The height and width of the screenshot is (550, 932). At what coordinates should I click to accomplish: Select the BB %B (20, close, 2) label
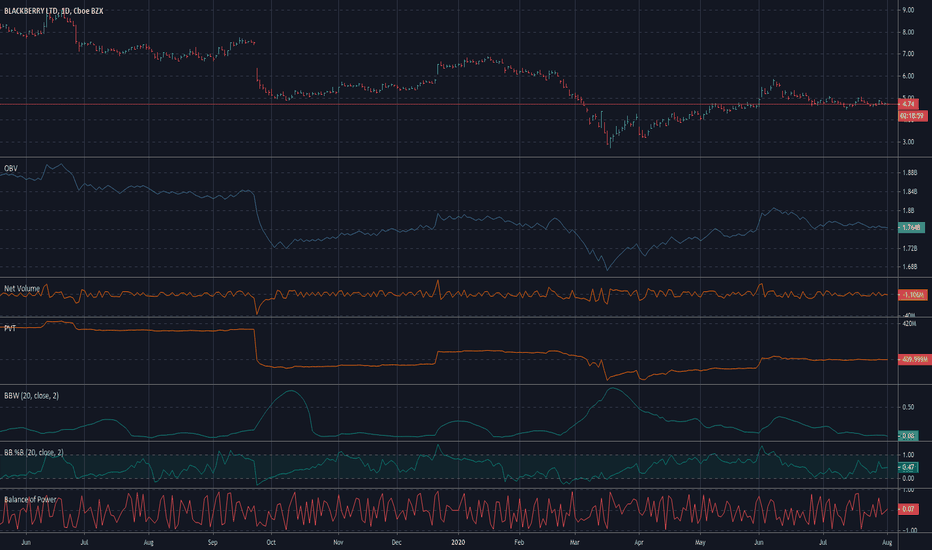[x=34, y=452]
